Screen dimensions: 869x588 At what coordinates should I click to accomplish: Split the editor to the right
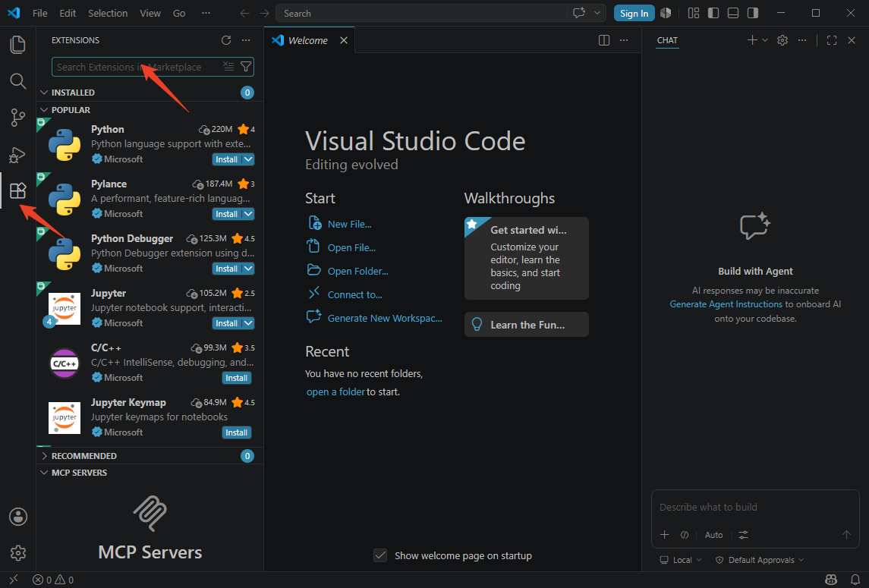tap(604, 40)
